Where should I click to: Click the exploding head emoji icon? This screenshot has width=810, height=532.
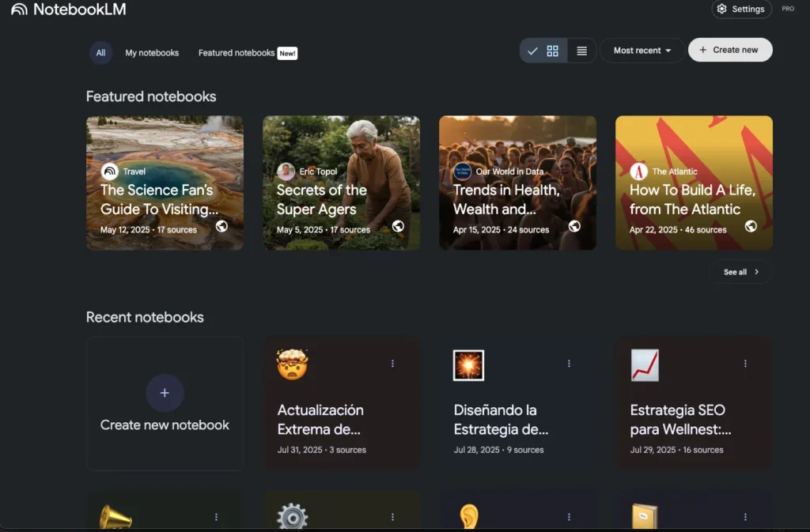293,364
